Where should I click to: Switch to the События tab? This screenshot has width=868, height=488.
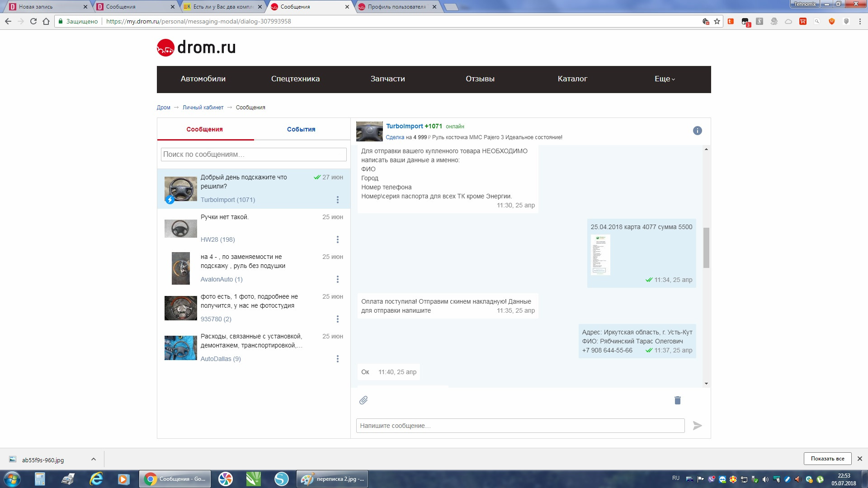(301, 129)
